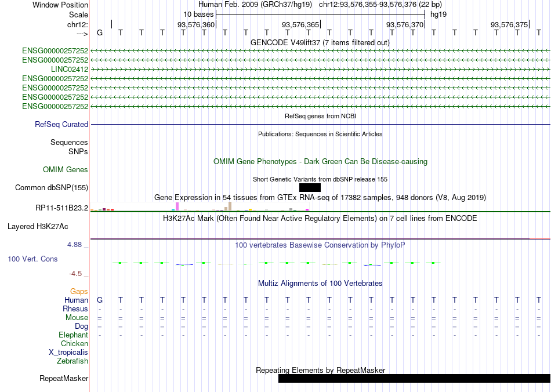Click the Gaps alignment label

[79, 291]
